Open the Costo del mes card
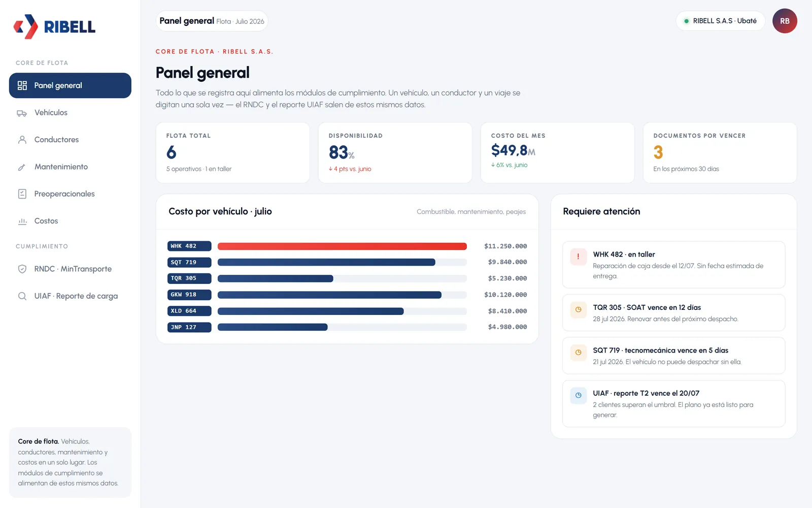The width and height of the screenshot is (812, 508). tap(558, 152)
